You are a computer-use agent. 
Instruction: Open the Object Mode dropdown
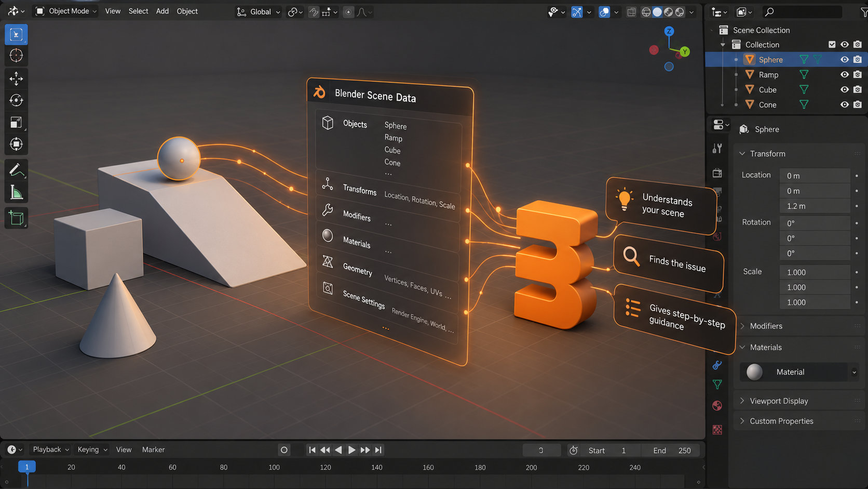coord(65,11)
